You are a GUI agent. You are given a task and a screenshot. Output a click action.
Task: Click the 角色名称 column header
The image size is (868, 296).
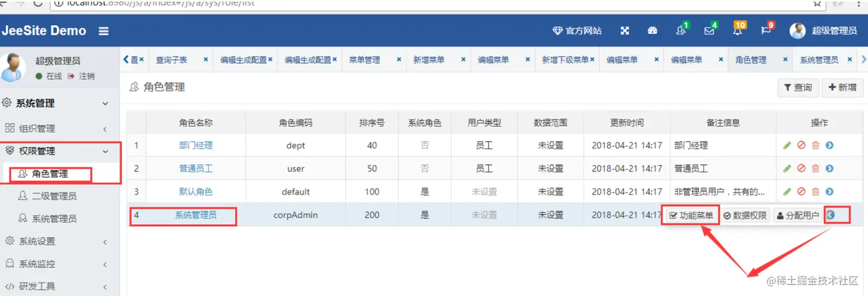tap(196, 123)
